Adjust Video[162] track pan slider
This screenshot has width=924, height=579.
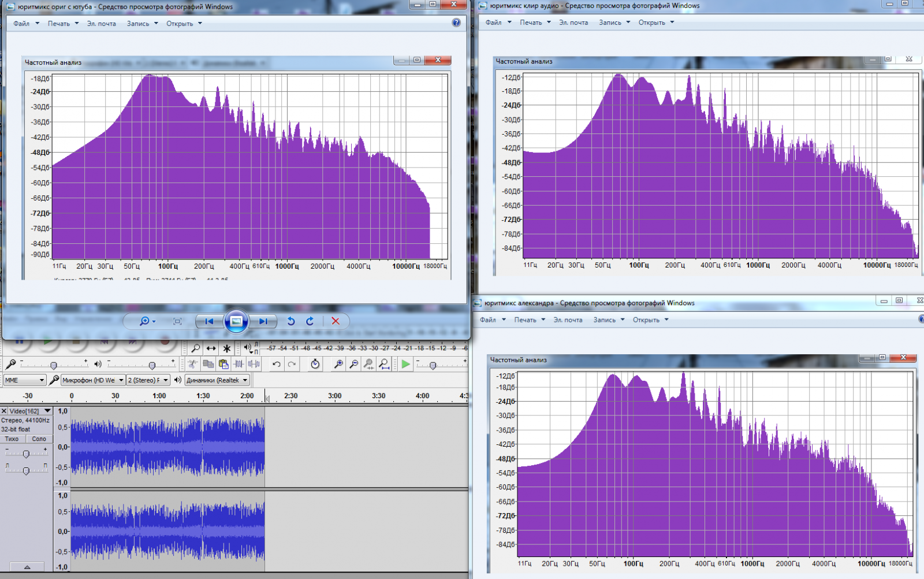26,471
